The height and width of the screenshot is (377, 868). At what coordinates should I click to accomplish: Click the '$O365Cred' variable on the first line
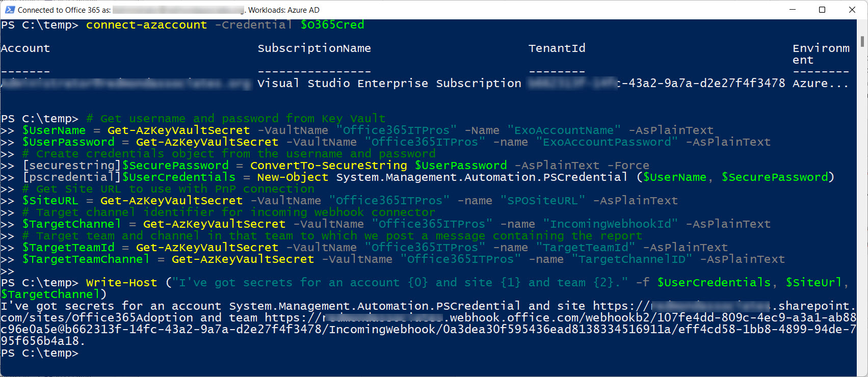(332, 25)
